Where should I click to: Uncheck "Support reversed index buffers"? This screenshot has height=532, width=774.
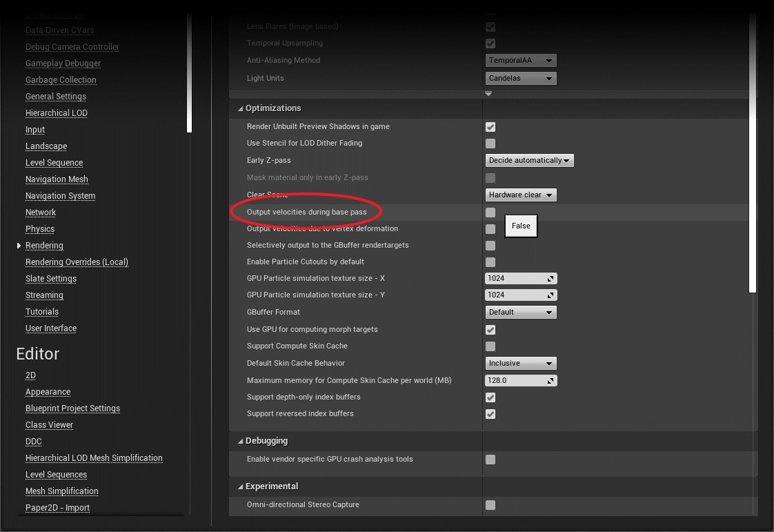click(x=490, y=414)
